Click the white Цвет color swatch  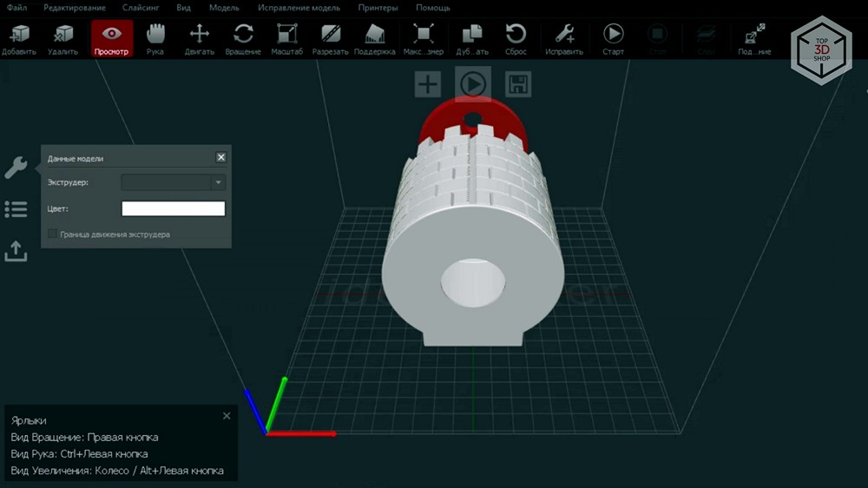coord(174,208)
